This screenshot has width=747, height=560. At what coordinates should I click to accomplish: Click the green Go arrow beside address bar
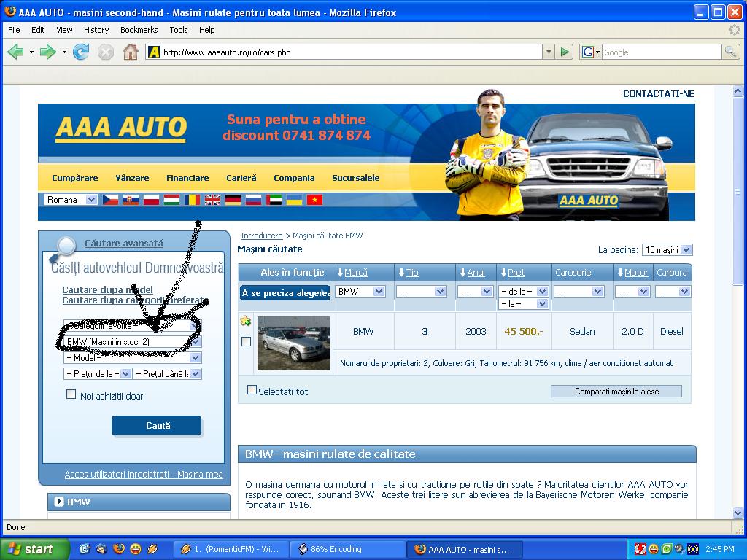(565, 52)
